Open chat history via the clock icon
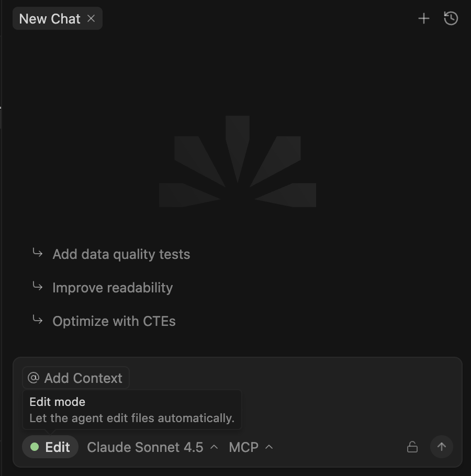The height and width of the screenshot is (476, 471). point(451,18)
